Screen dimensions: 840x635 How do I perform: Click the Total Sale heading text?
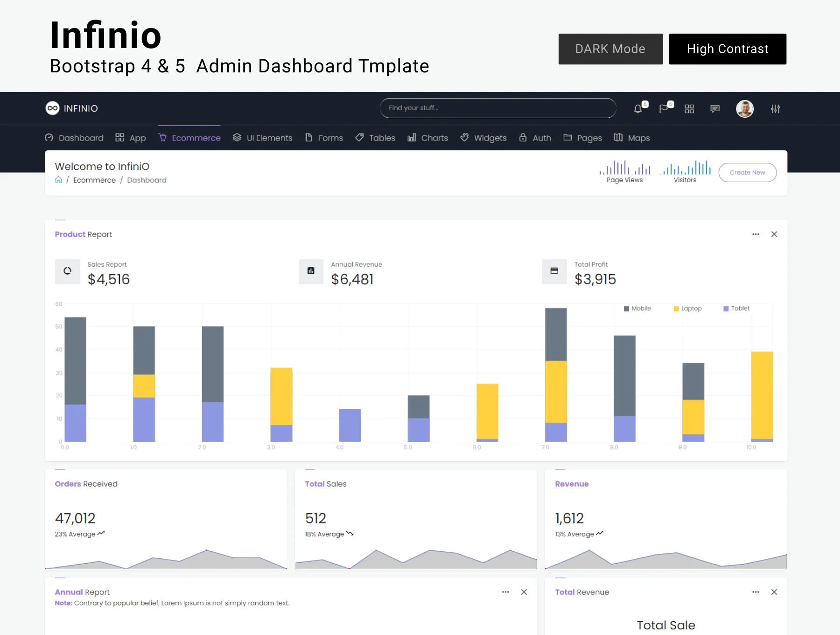(666, 625)
